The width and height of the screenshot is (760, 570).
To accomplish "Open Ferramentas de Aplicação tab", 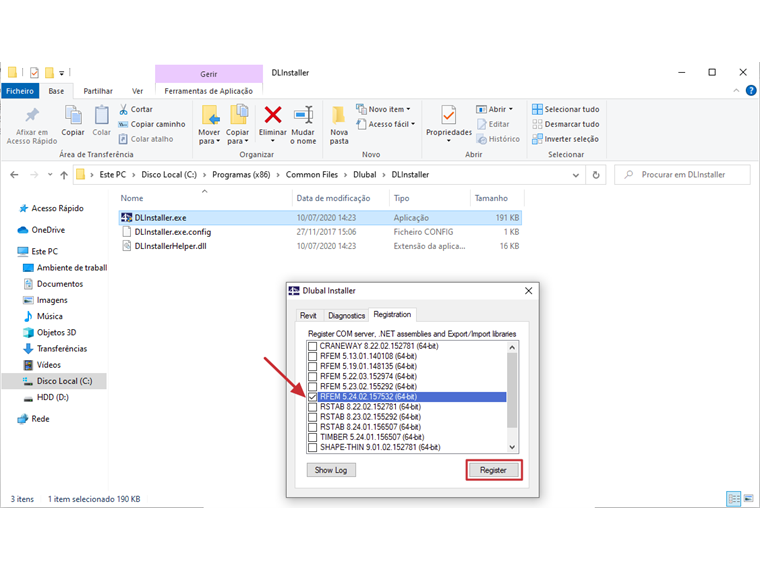I will [208, 91].
